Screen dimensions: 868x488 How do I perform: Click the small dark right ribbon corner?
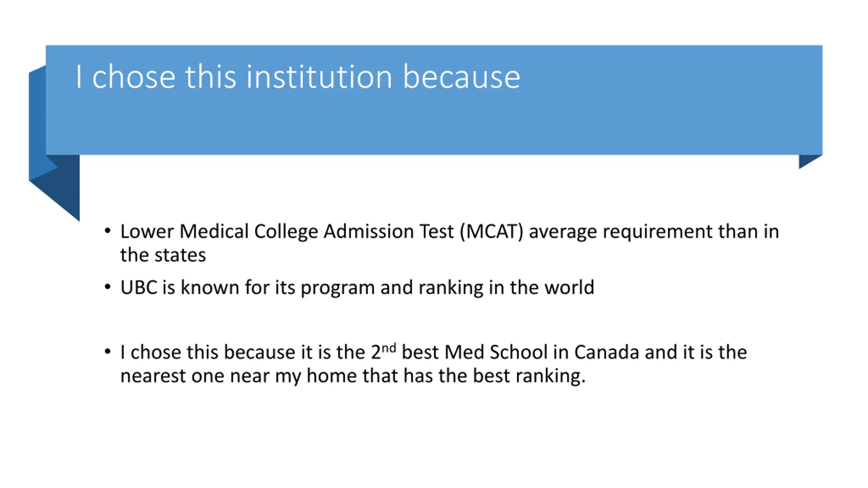coord(810,161)
